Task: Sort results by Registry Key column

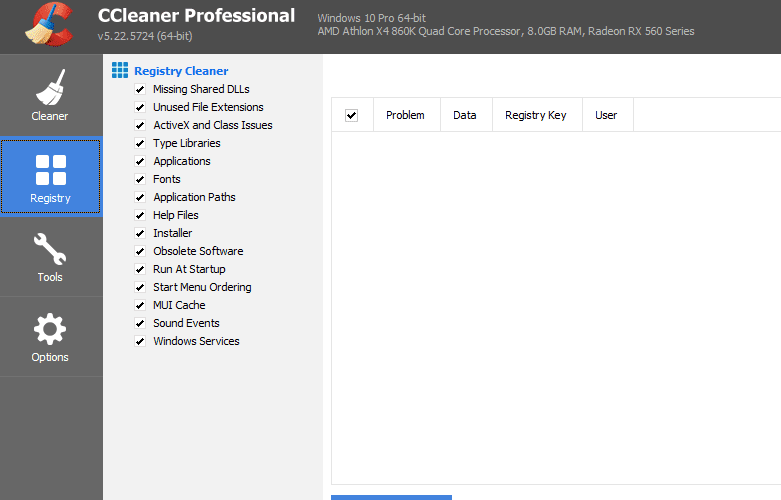Action: [537, 115]
